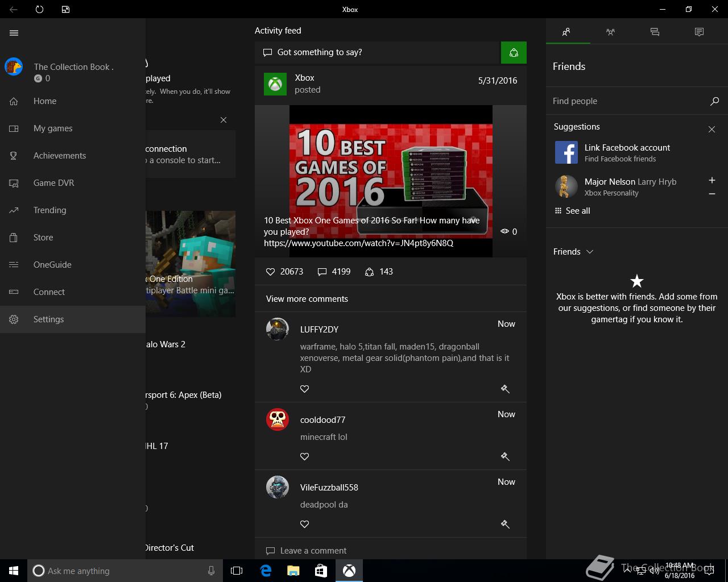Click the Trending arrow icon

(x=14, y=210)
